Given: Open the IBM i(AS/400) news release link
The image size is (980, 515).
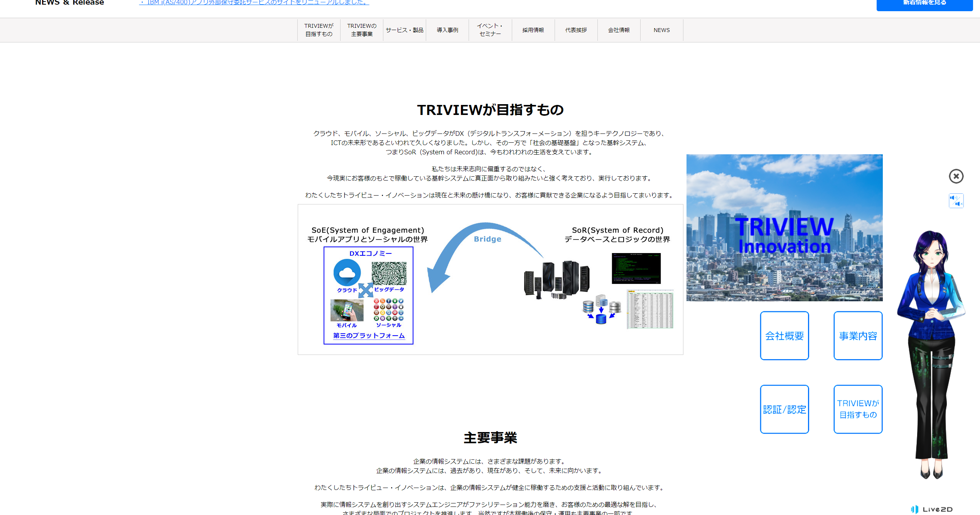Looking at the screenshot, I should 254,3.
